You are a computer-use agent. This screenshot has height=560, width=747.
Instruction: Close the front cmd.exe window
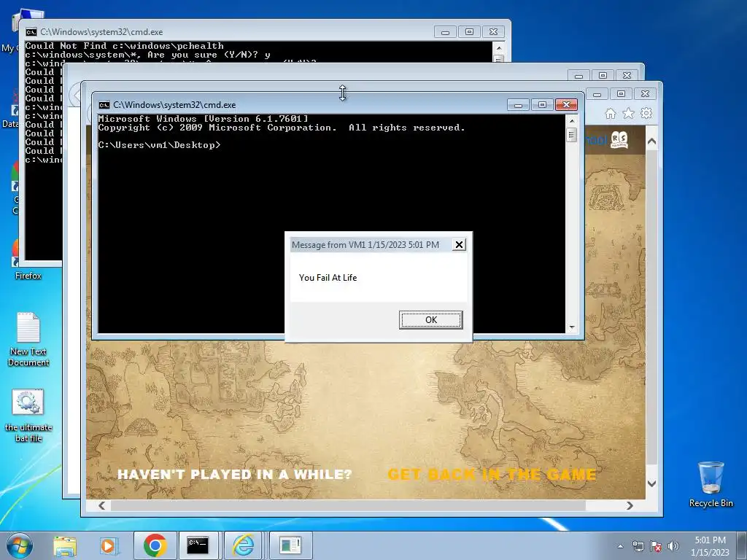pos(566,105)
